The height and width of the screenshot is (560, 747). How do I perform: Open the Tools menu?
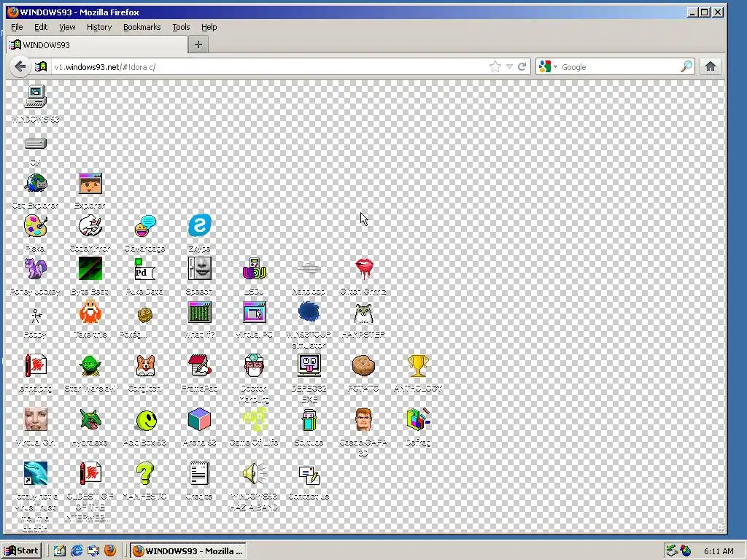181,27
